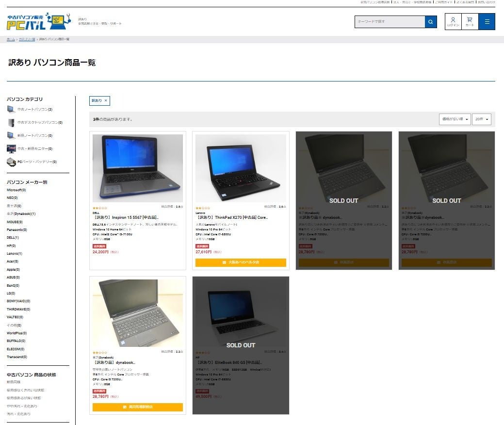This screenshot has height=425, width=504.
Task: Filter by MOUSE(0) maker
Action: click(15, 222)
